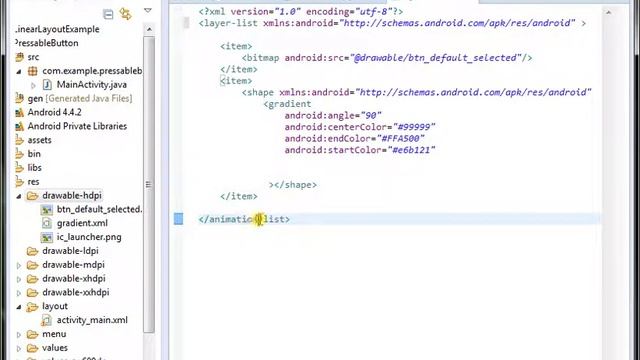Collapse the com.example.pressableb package
640x360 pixels.
(19, 71)
